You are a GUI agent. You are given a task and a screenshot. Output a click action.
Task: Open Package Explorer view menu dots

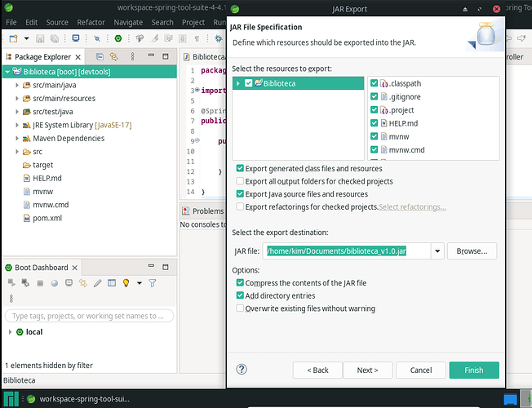click(132, 56)
